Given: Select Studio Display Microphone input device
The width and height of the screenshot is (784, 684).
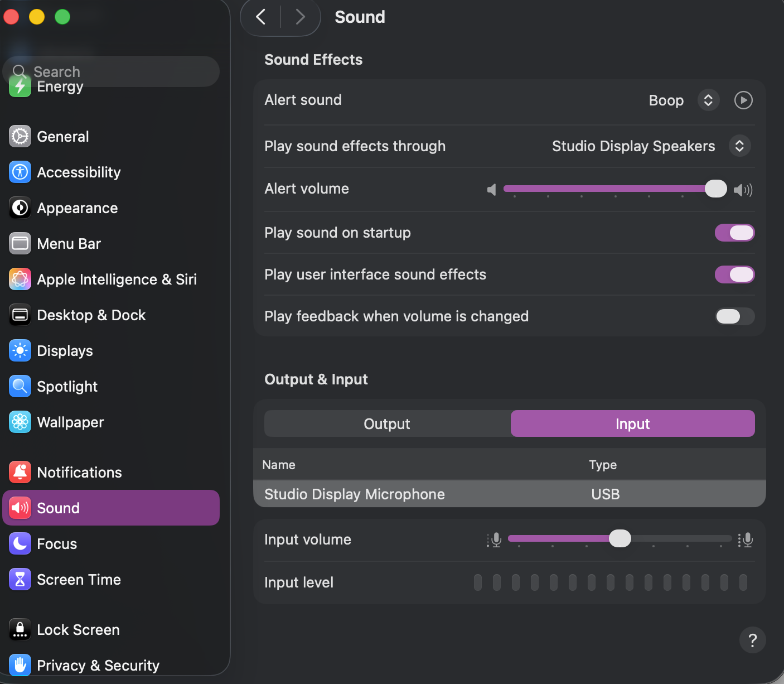Looking at the screenshot, I should 355,494.
